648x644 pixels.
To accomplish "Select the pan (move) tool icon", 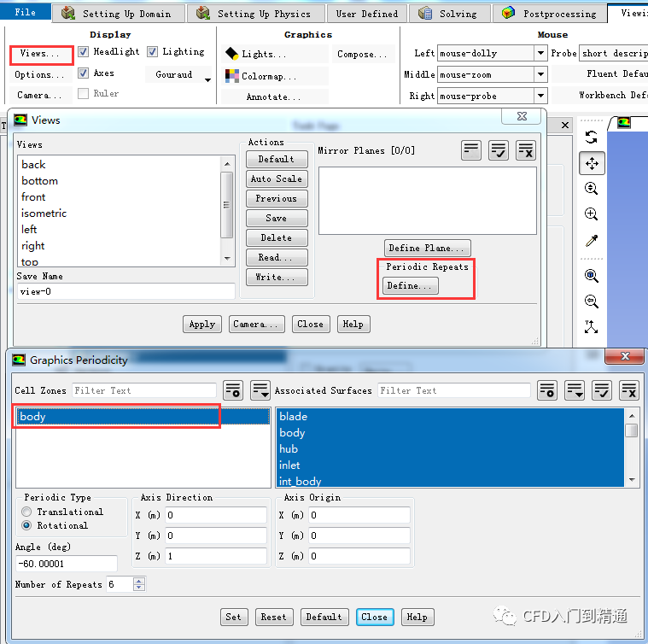I will [x=592, y=163].
